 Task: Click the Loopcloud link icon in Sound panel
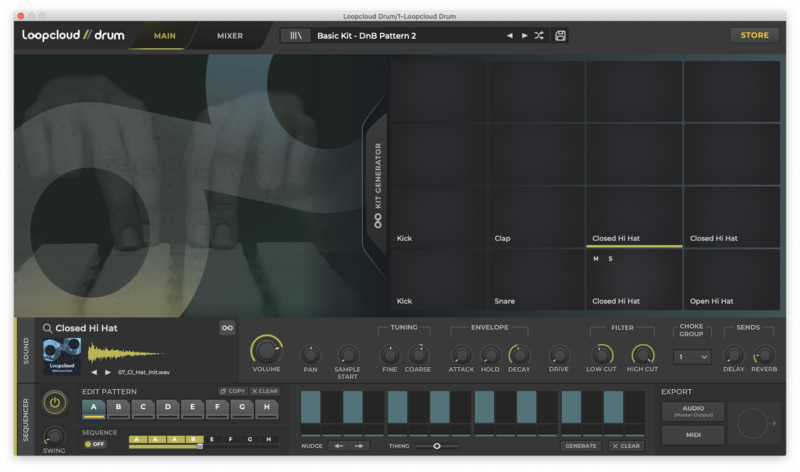tap(227, 328)
